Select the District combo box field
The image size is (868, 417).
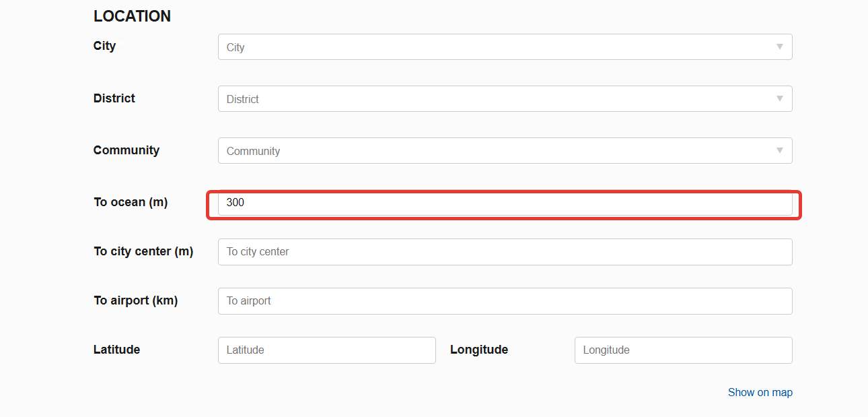coord(505,99)
